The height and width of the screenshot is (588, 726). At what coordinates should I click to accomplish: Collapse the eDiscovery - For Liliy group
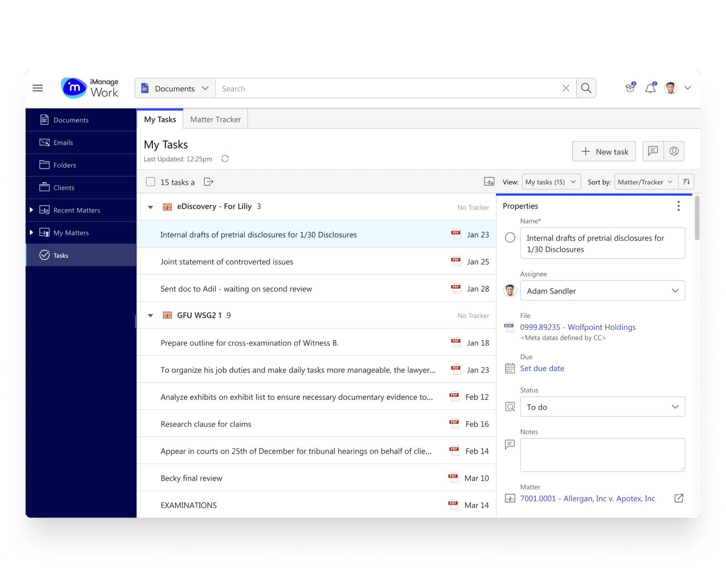click(150, 207)
